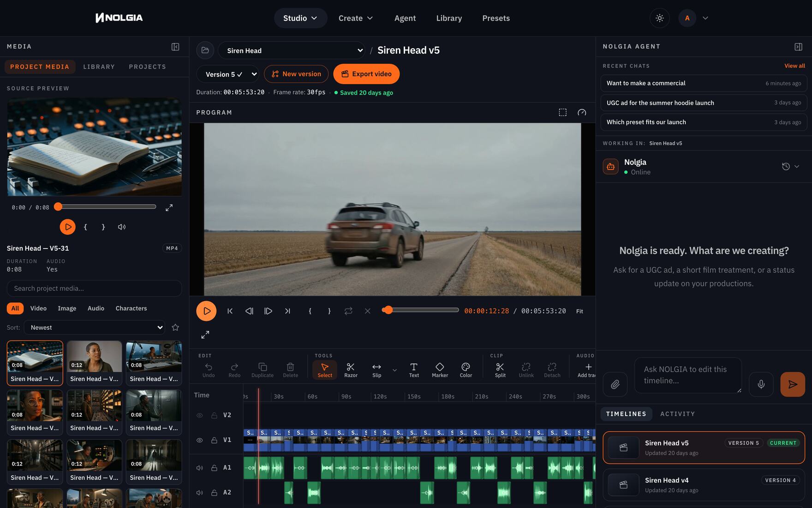Open the Siren Head project dropdown

[x=292, y=50]
